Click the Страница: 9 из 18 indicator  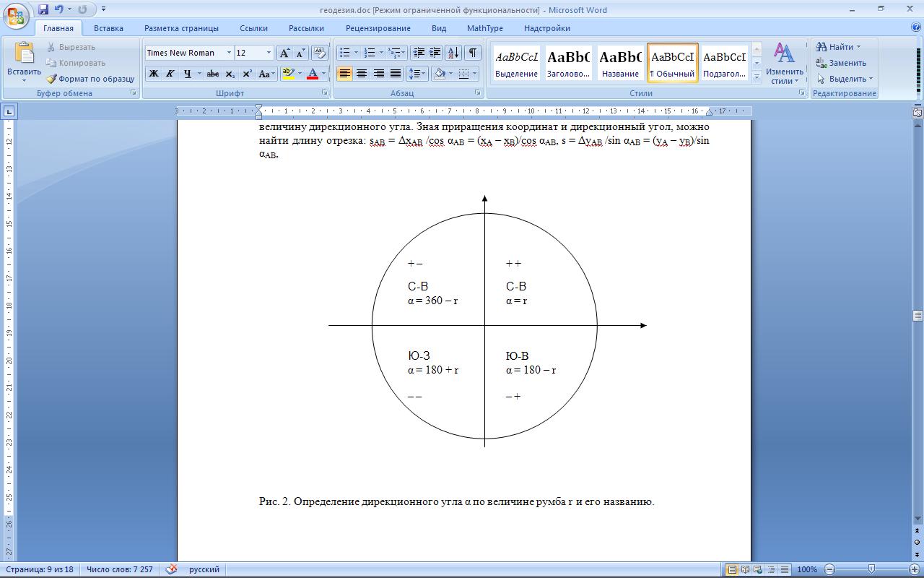click(x=40, y=569)
